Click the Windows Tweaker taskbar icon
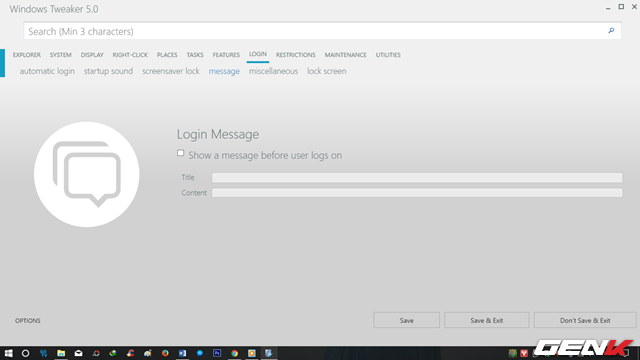640x360 pixels. tap(269, 353)
